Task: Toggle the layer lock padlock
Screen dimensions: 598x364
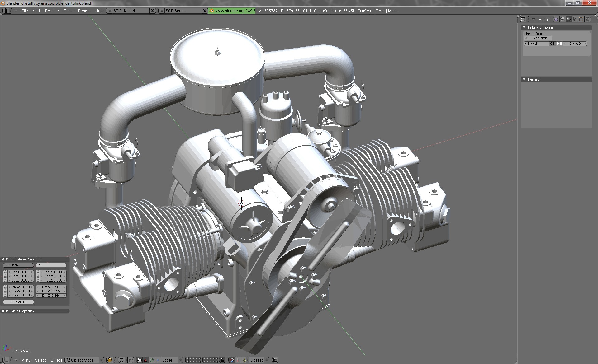Action: click(222, 360)
